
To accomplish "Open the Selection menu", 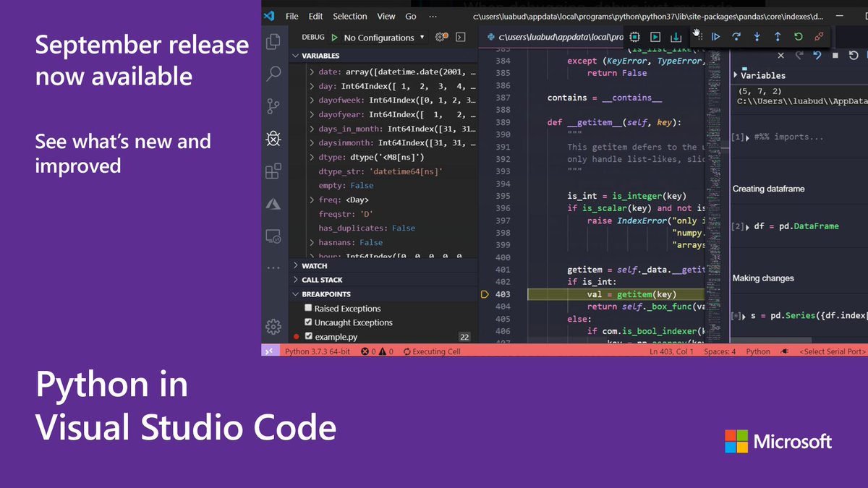I will (x=350, y=16).
